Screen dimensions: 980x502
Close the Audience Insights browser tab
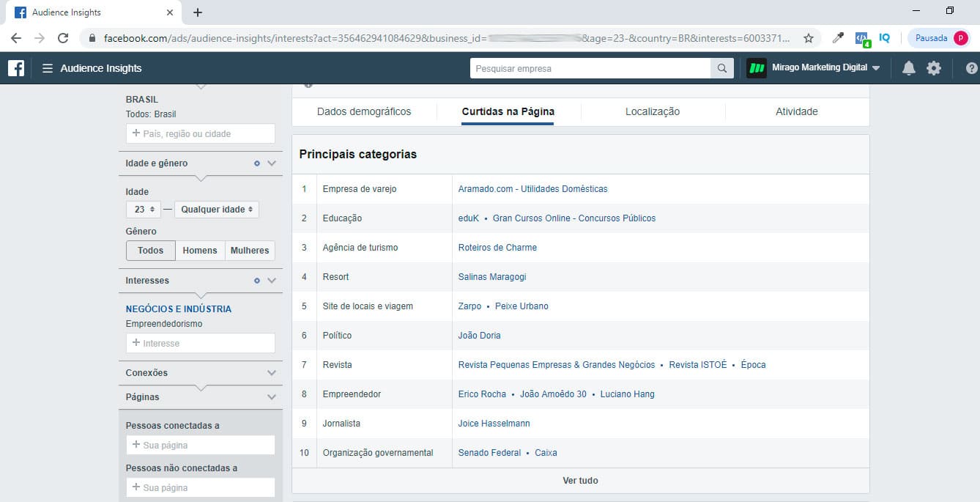170,12
